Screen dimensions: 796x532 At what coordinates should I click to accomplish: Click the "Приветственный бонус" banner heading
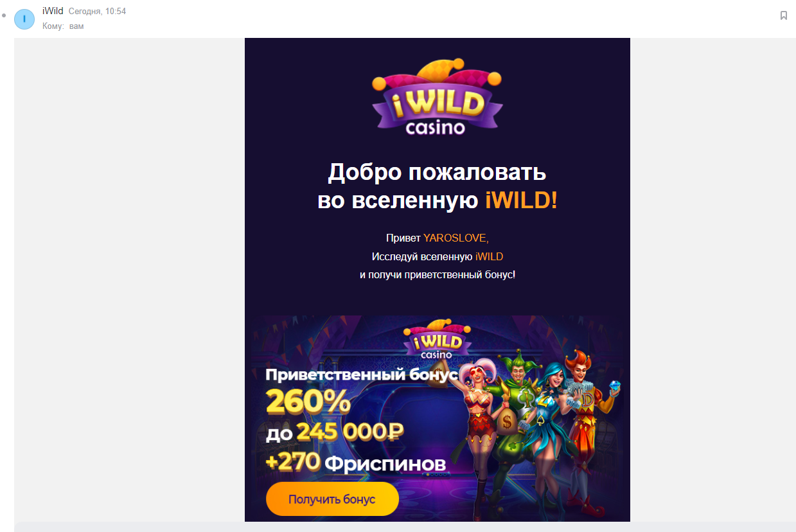(362, 375)
